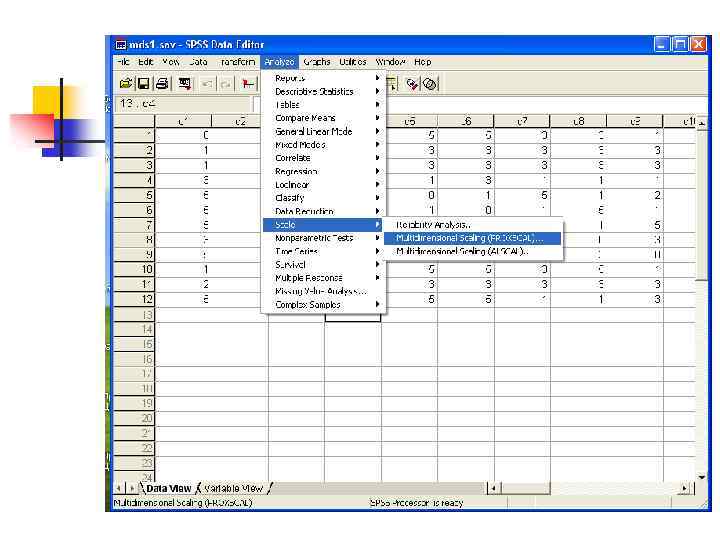
Task: Click the cell value 5 in row 5, column c7
Action: pos(522,195)
